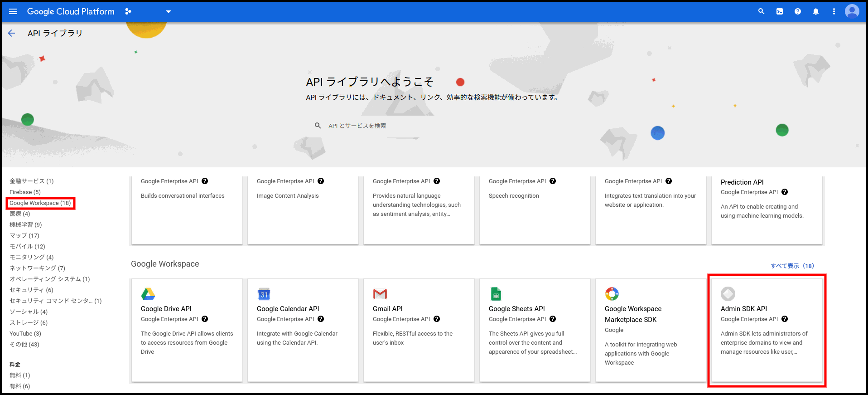868x395 pixels.
Task: Open Google Workspace Marketplace SDK title
Action: click(633, 314)
